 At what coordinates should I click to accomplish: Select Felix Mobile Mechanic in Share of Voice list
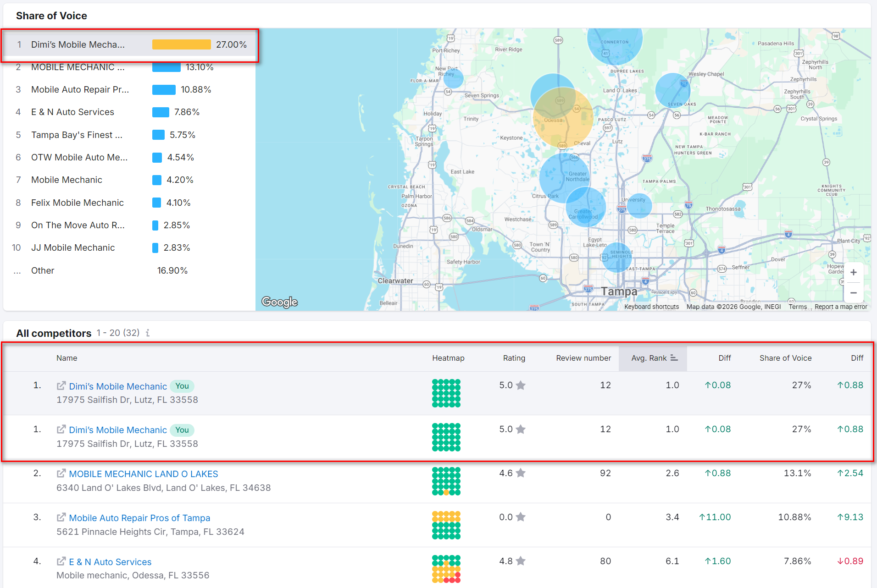click(78, 203)
